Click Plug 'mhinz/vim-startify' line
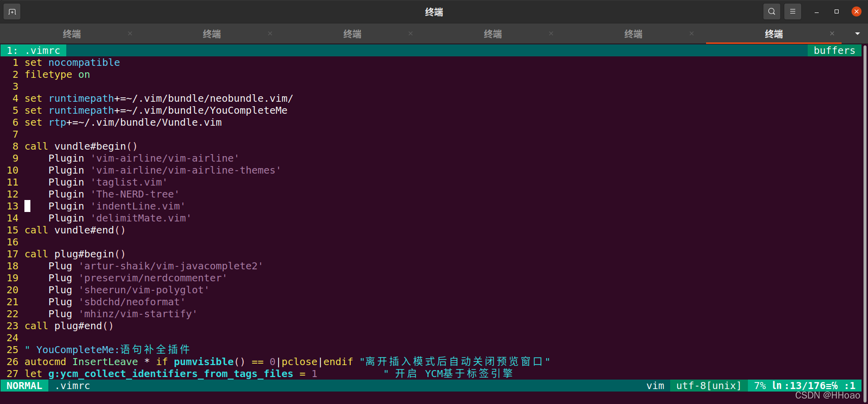 123,314
